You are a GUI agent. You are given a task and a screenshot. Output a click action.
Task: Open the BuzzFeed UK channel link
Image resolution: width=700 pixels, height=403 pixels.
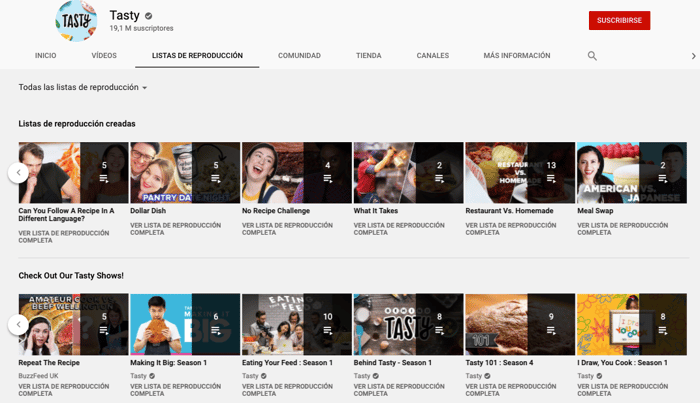pos(39,376)
